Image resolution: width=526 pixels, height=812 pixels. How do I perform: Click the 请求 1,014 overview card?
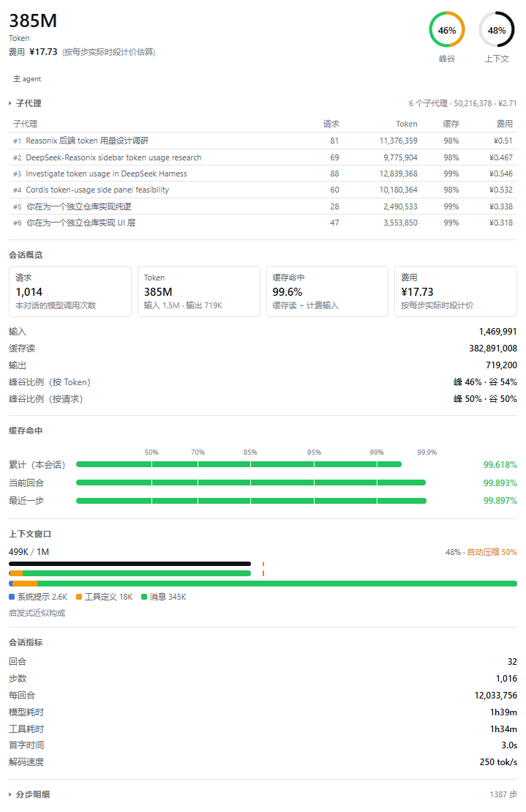(70, 291)
